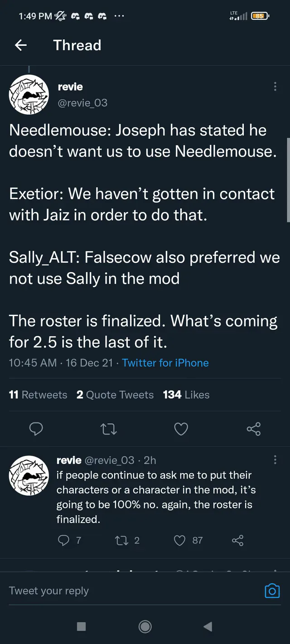The image size is (290, 644).
Task: Like the main tweet
Action: coord(181,428)
